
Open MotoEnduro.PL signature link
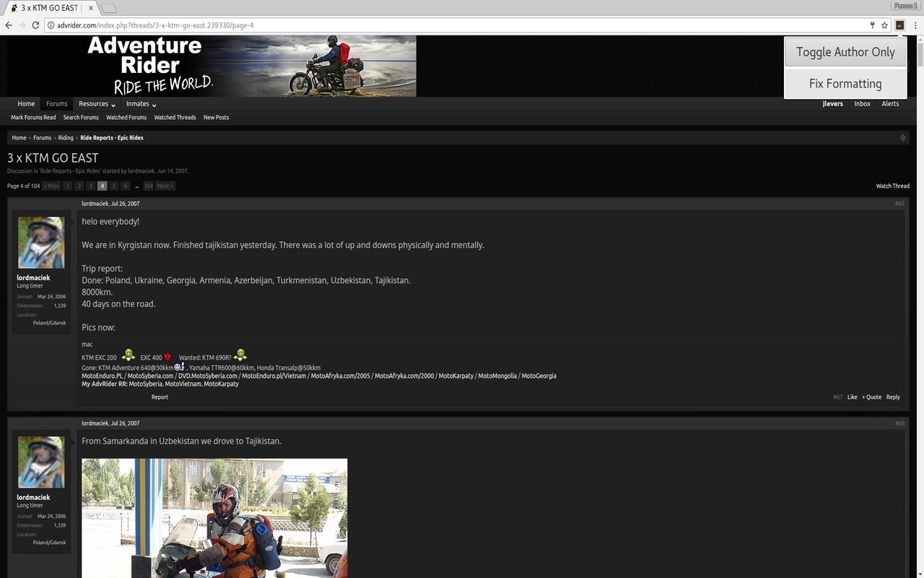(x=102, y=376)
